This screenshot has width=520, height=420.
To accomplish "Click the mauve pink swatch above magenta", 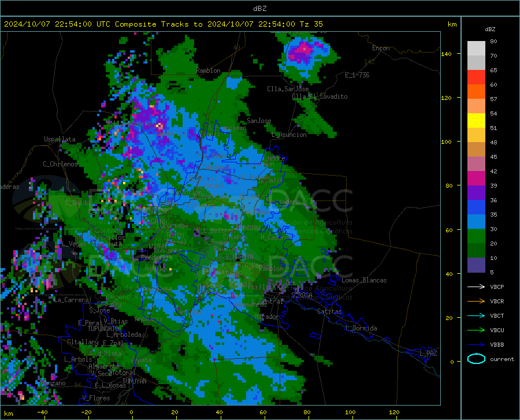I will click(476, 163).
